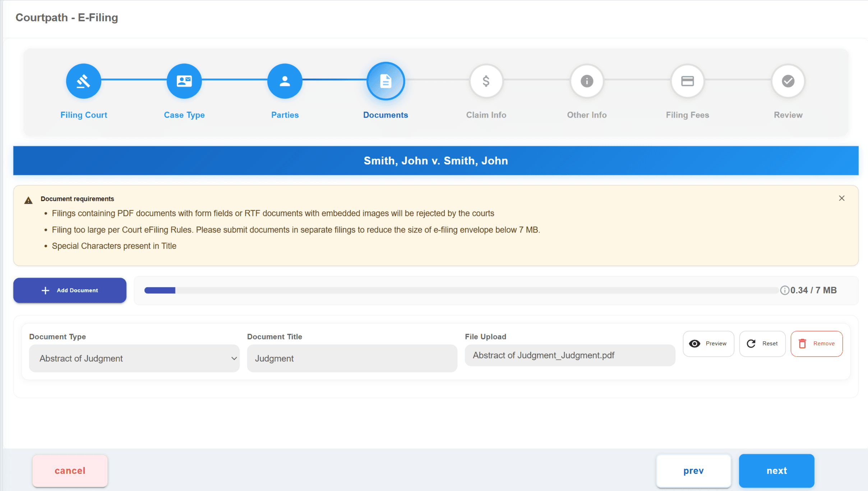The width and height of the screenshot is (868, 491).
Task: Click the Review checkmark icon
Action: pyautogui.click(x=788, y=81)
